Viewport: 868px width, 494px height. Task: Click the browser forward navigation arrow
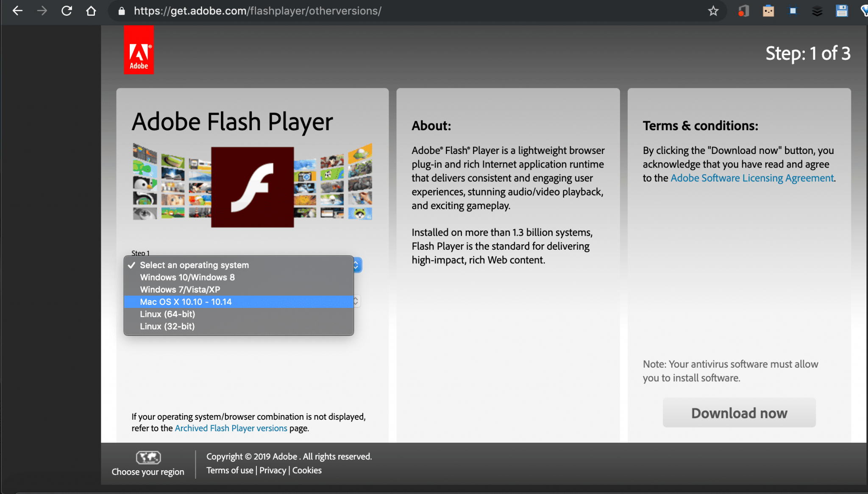(41, 11)
